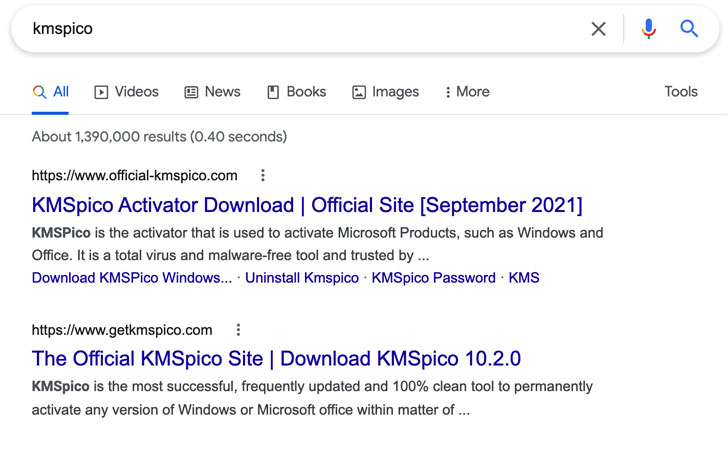The image size is (728, 466).
Task: Click into the kmspico search input field
Action: (300, 29)
